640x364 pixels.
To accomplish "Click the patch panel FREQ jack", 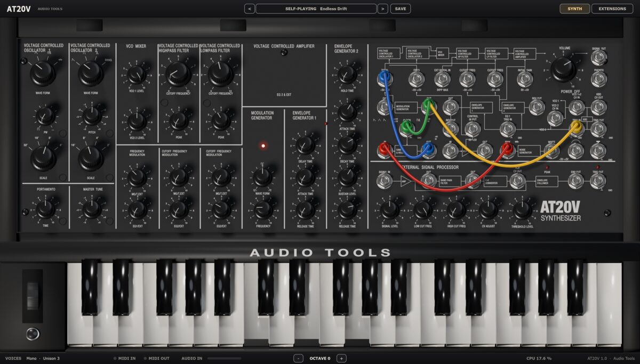I will 416,79.
